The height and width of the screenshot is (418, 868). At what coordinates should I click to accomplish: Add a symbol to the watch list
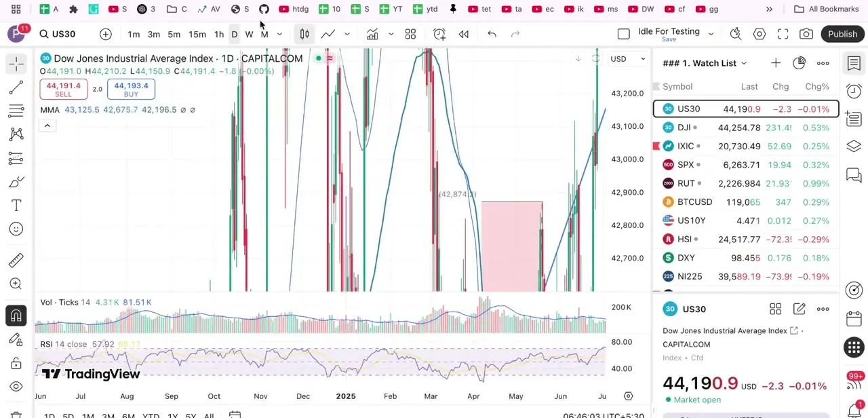775,63
